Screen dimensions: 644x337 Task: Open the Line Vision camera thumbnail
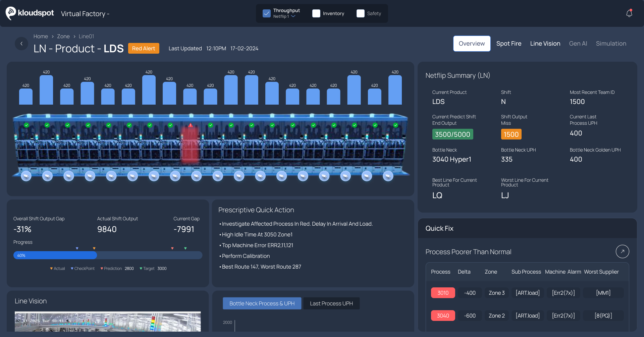[108, 321]
